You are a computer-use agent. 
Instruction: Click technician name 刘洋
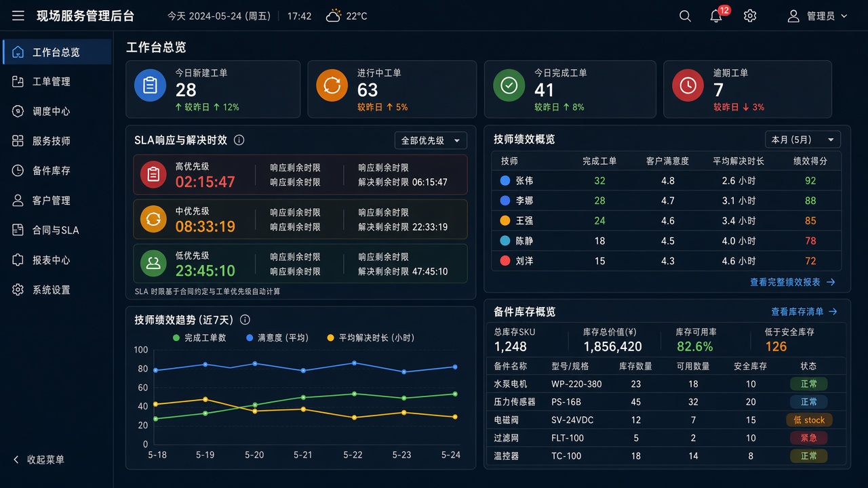(x=524, y=261)
